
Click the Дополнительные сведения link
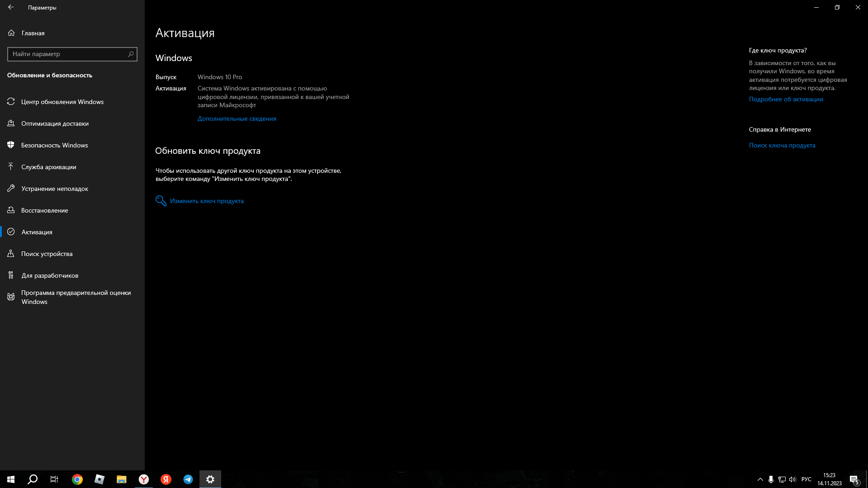point(237,118)
